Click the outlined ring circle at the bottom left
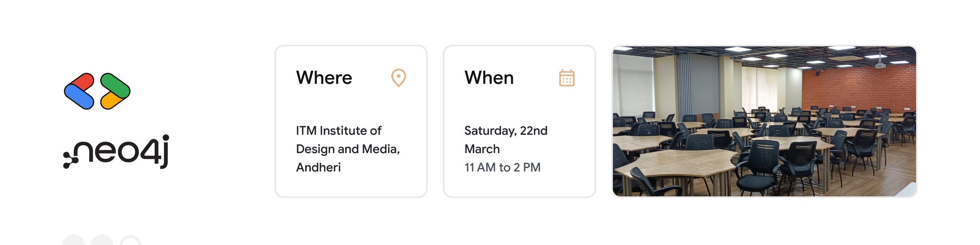 [x=131, y=240]
